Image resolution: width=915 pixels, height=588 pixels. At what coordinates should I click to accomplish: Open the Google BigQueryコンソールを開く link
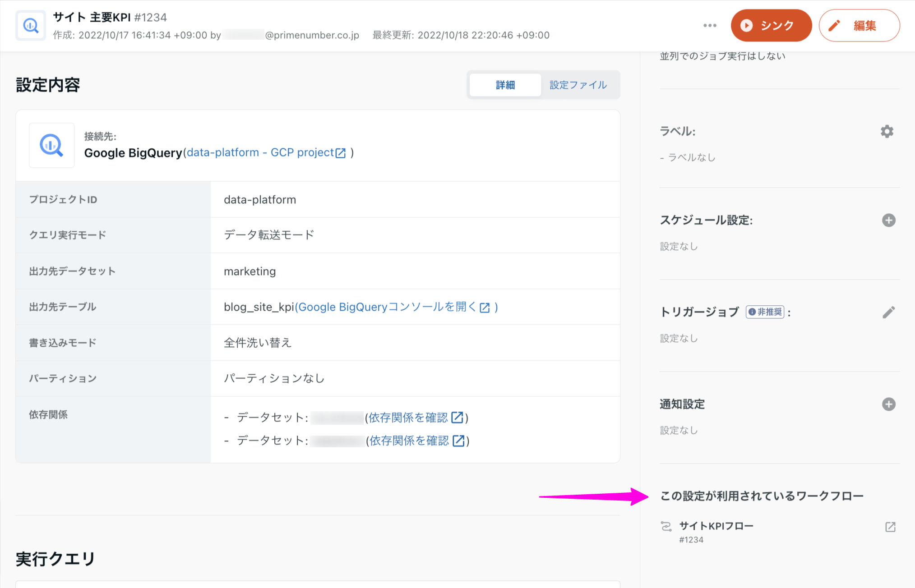click(387, 307)
